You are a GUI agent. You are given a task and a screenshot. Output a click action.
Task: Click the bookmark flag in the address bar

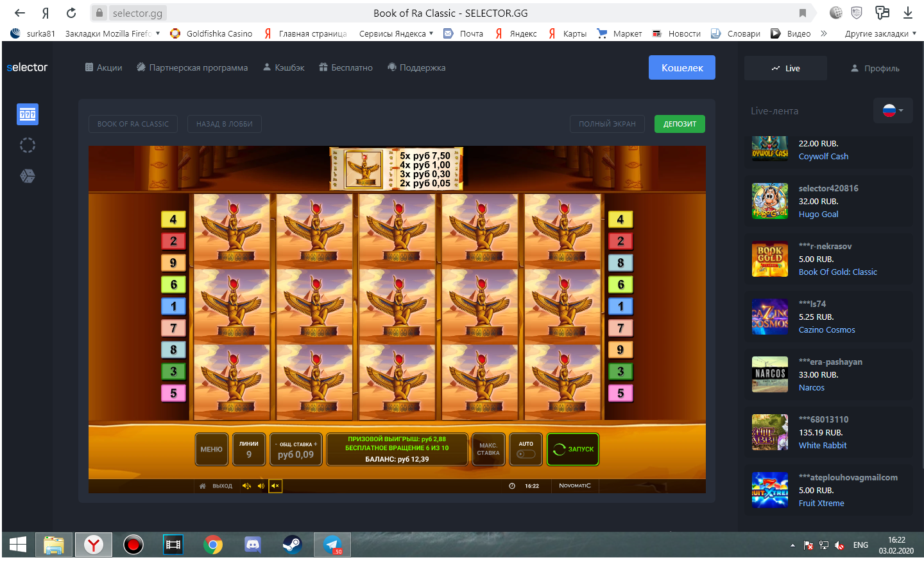click(x=803, y=13)
